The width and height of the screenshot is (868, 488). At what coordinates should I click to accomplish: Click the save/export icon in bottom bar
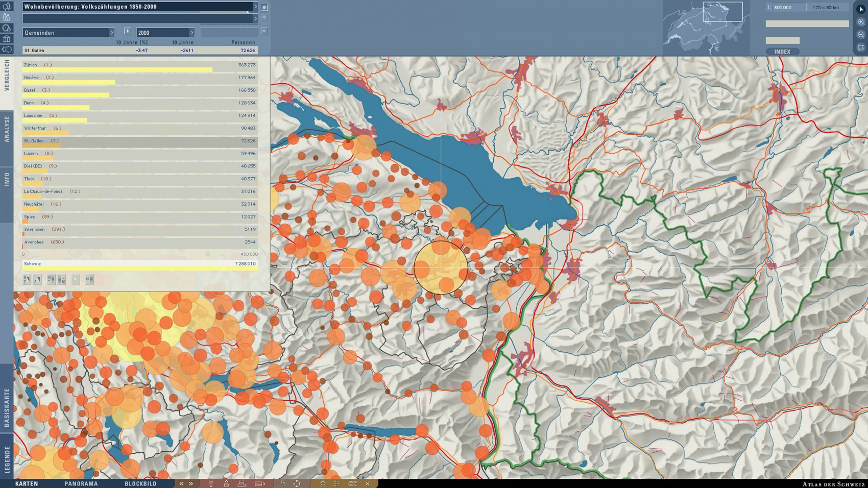[226, 483]
